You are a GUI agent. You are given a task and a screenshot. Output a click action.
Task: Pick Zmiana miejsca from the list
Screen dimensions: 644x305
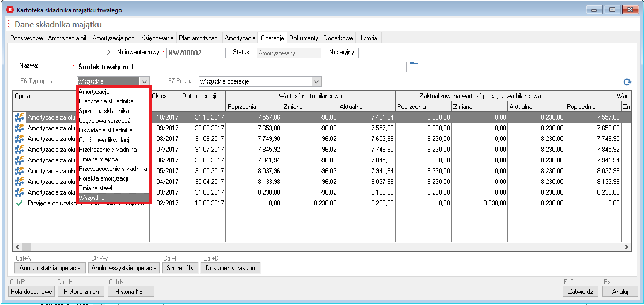[115, 159]
